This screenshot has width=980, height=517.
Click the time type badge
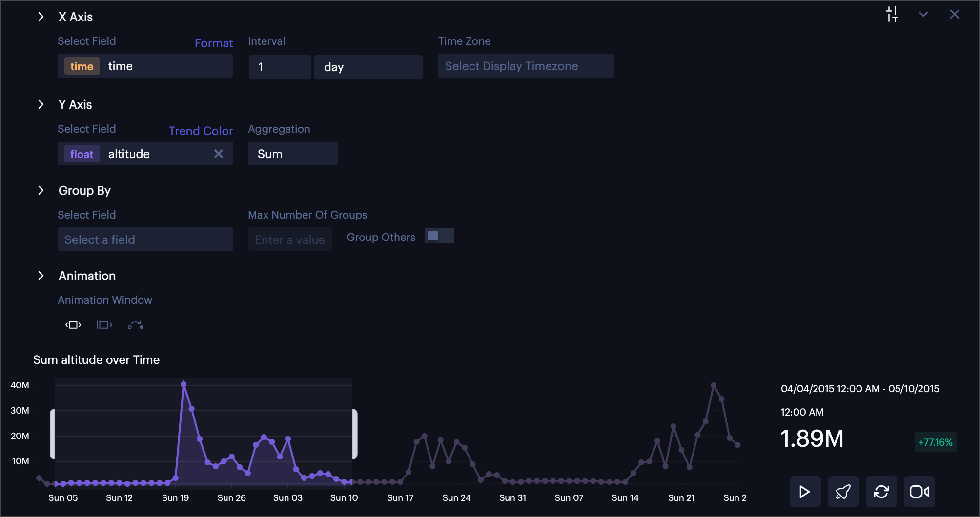point(82,66)
